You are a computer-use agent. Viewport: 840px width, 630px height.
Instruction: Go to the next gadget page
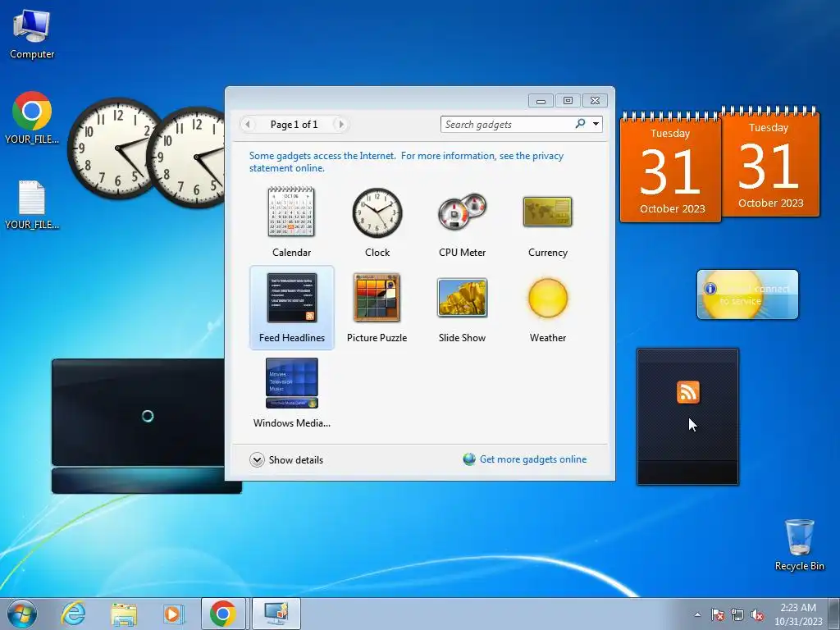coord(340,125)
